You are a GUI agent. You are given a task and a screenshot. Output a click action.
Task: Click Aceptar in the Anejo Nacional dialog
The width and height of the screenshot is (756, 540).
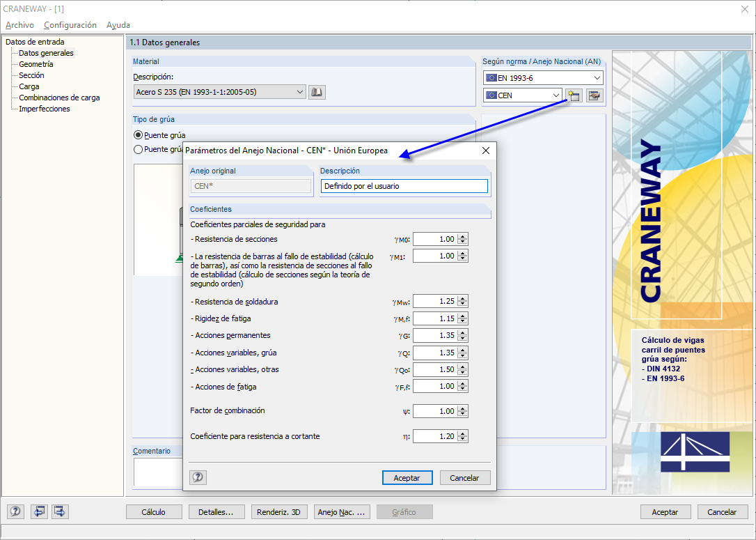click(407, 478)
